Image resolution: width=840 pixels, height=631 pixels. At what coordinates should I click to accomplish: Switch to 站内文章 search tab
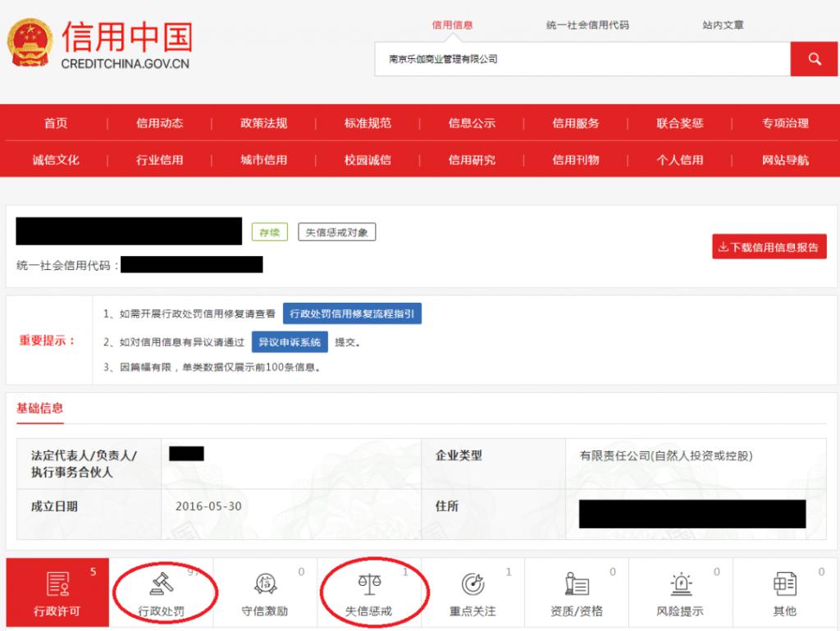[724, 25]
